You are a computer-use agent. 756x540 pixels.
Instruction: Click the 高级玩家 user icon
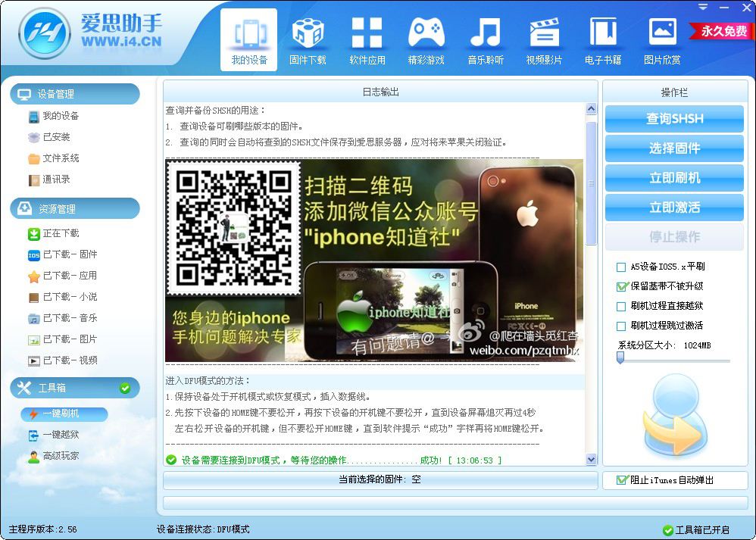(34, 457)
